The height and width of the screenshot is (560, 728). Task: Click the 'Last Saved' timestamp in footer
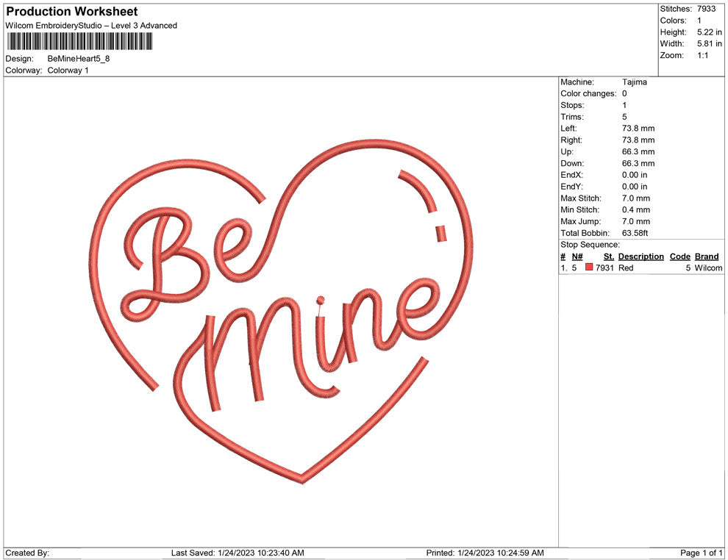pos(237,553)
